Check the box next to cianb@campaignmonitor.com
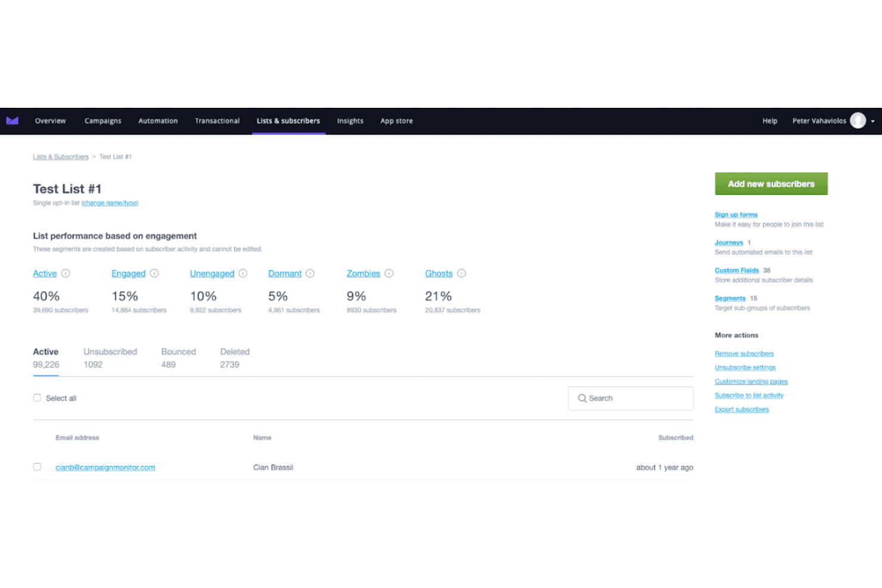882x588 pixels. (37, 466)
